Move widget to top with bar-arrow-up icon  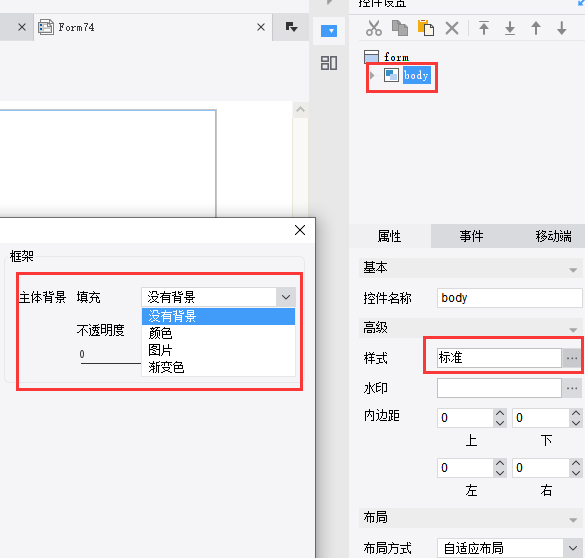point(484,28)
